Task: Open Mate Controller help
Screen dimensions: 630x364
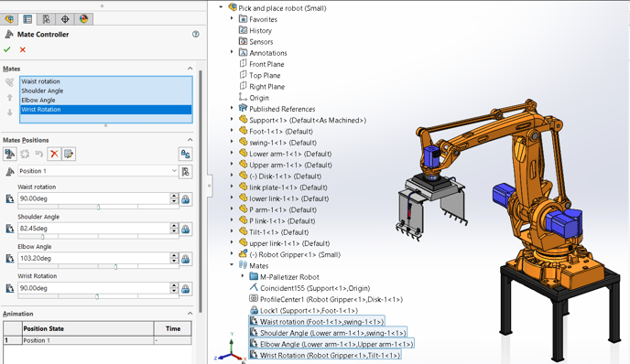Action: [196, 34]
